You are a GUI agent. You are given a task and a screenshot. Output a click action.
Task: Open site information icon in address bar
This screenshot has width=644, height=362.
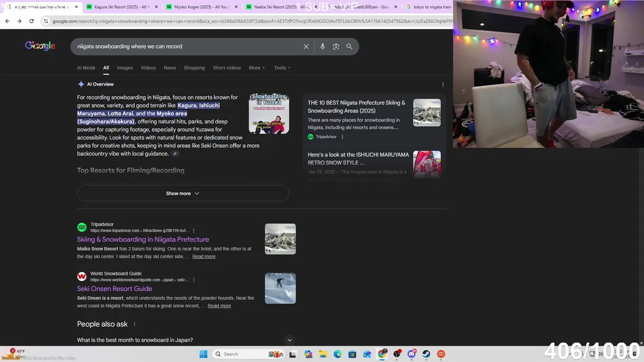46,21
